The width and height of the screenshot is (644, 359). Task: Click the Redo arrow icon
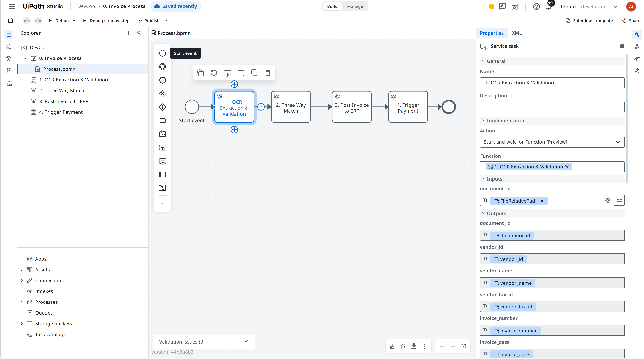point(38,21)
